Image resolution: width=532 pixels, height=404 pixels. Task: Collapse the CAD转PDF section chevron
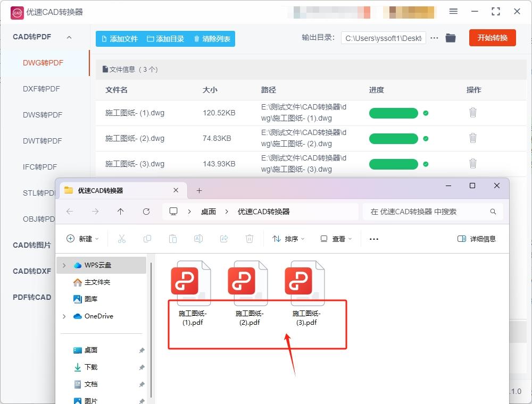[68, 37]
